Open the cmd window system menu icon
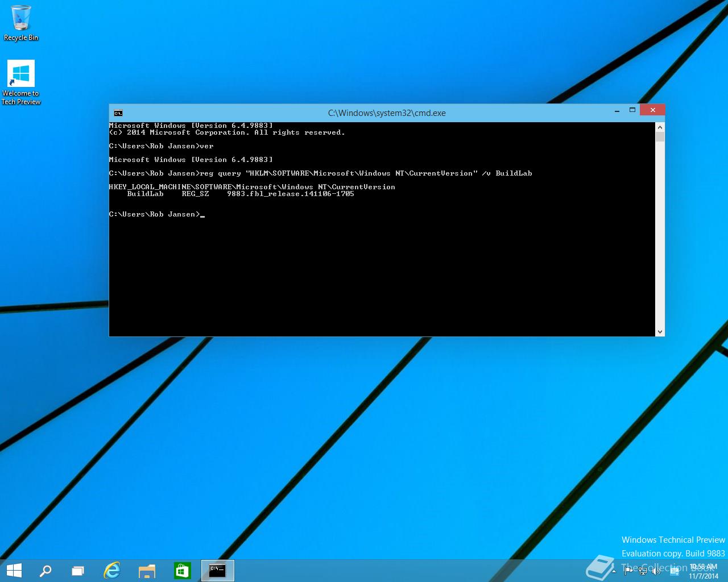 click(x=118, y=113)
